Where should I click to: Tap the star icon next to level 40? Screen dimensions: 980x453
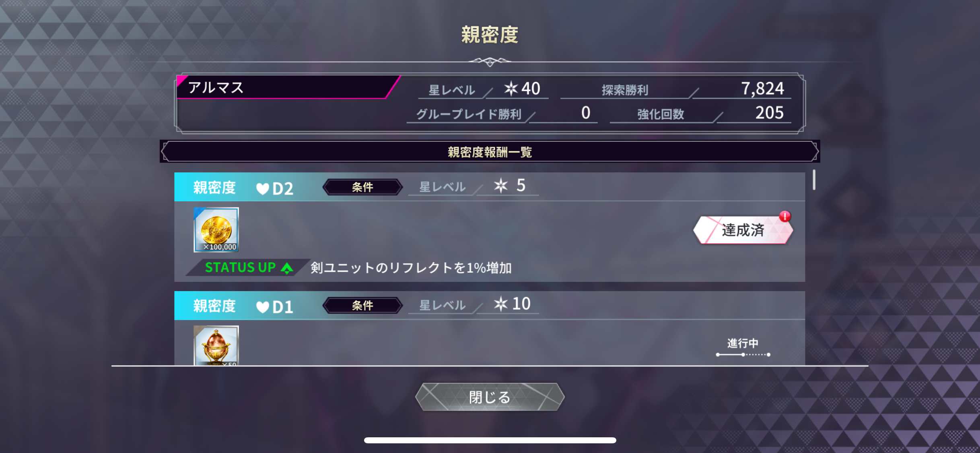tap(511, 88)
